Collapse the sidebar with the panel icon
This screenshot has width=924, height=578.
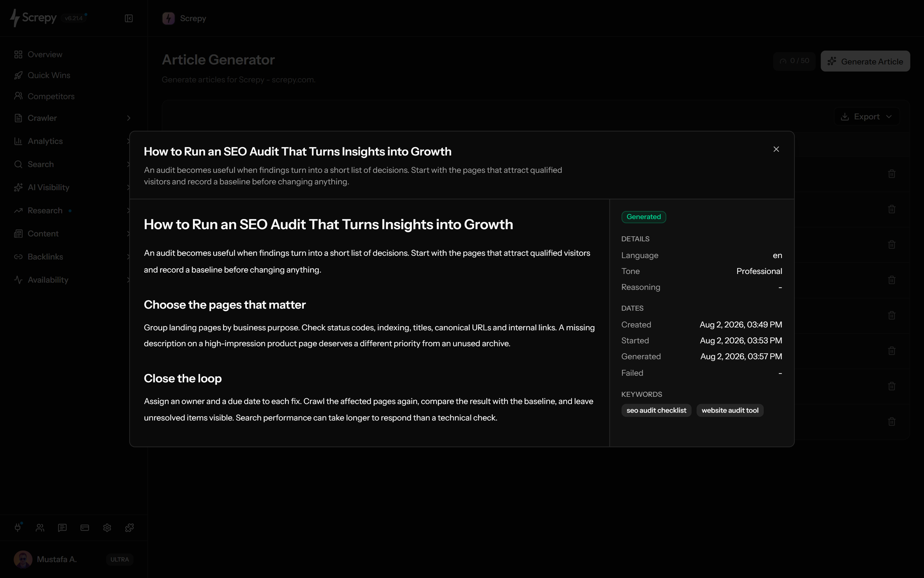pyautogui.click(x=129, y=18)
